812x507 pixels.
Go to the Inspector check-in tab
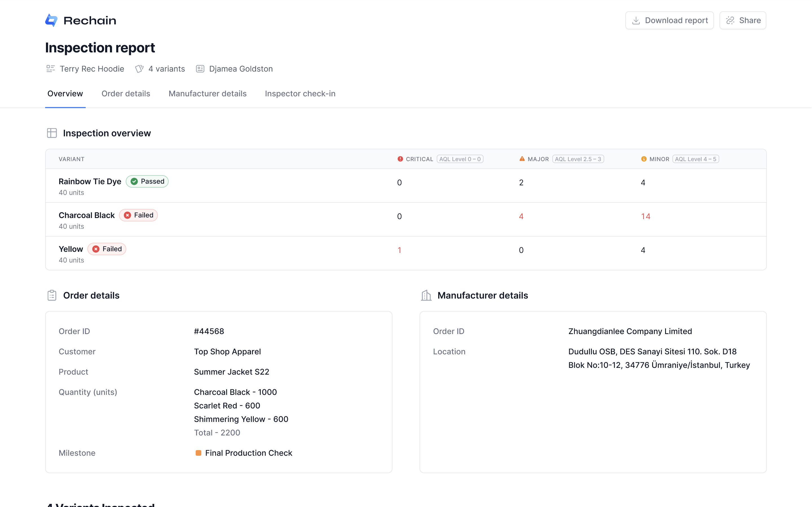click(300, 94)
